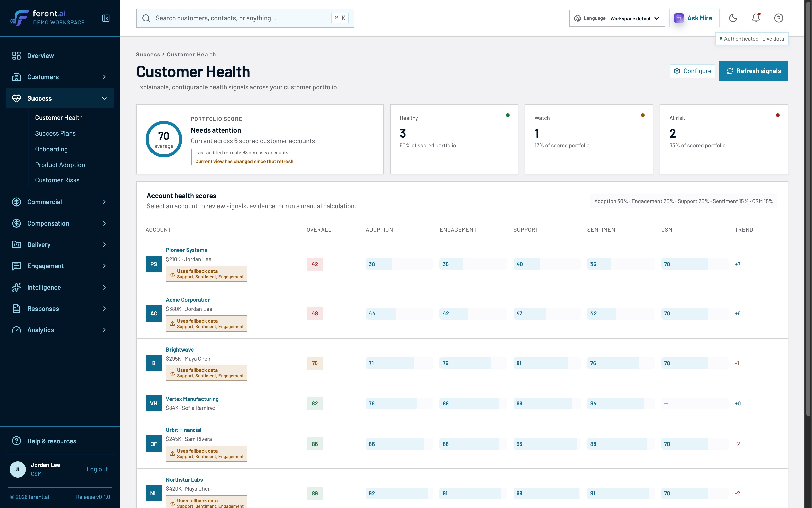The height and width of the screenshot is (508, 812).
Task: Click the Watch summary card
Action: (589, 139)
